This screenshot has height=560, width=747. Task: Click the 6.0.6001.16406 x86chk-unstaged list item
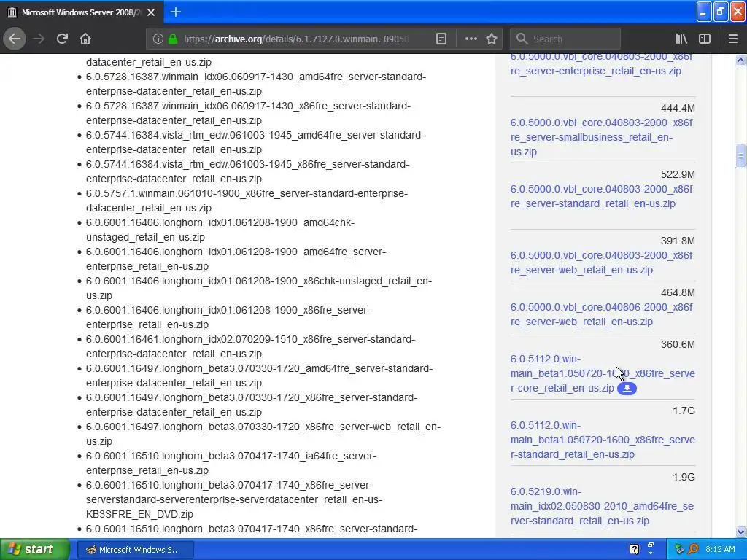coord(259,288)
